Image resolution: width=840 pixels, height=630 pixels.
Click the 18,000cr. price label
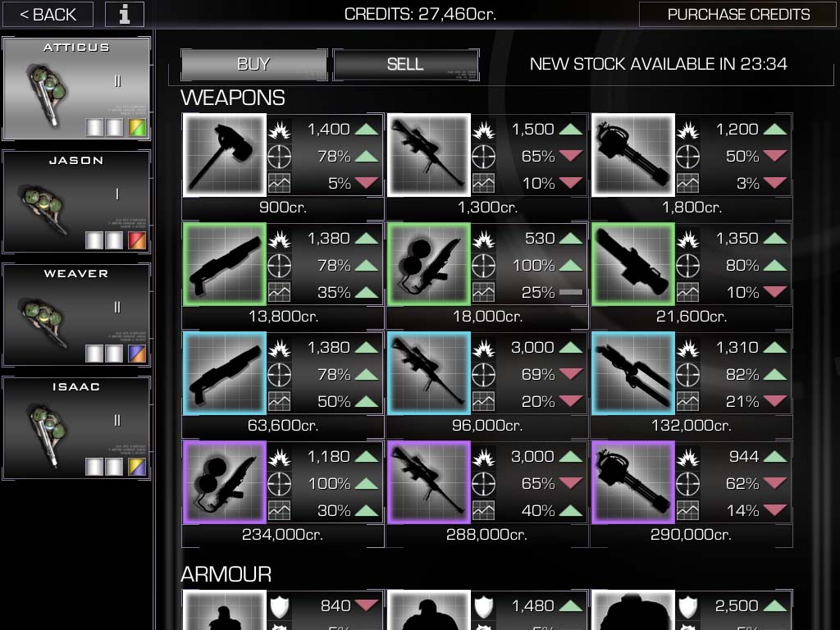click(487, 317)
